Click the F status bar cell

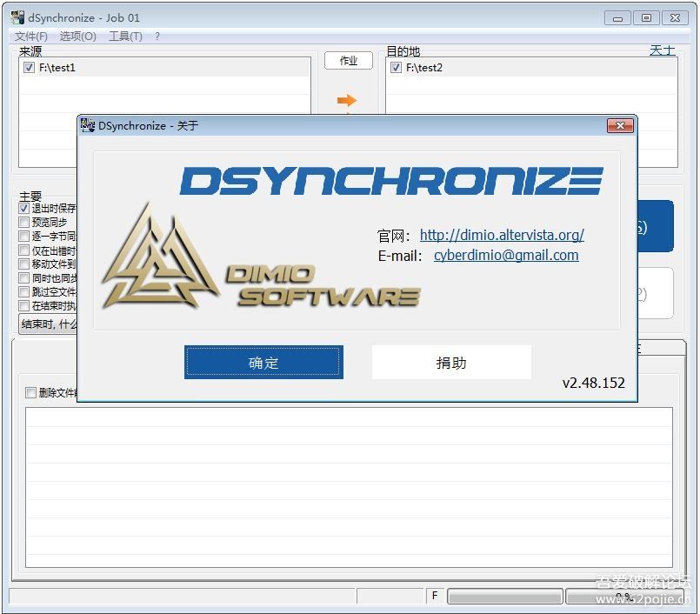click(x=435, y=596)
